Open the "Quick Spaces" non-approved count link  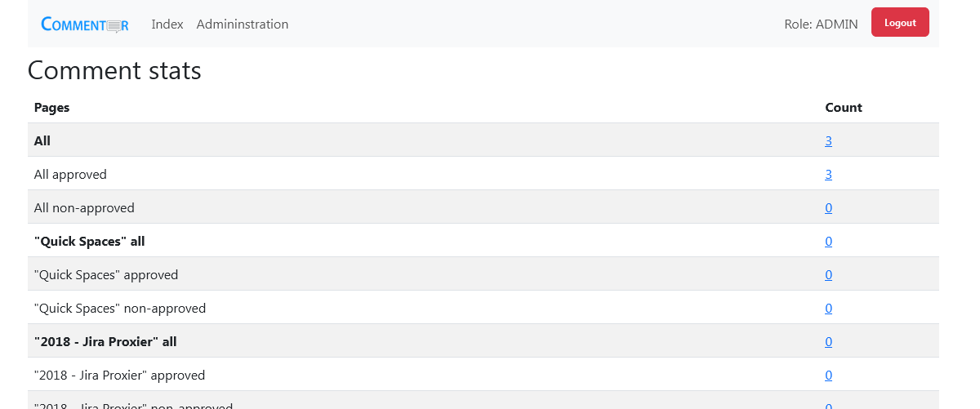pos(828,308)
